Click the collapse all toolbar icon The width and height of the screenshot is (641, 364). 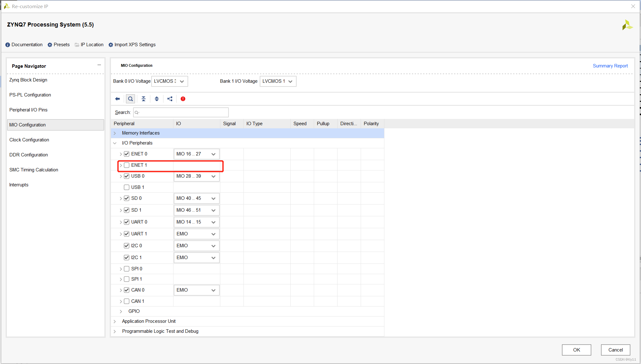[143, 99]
